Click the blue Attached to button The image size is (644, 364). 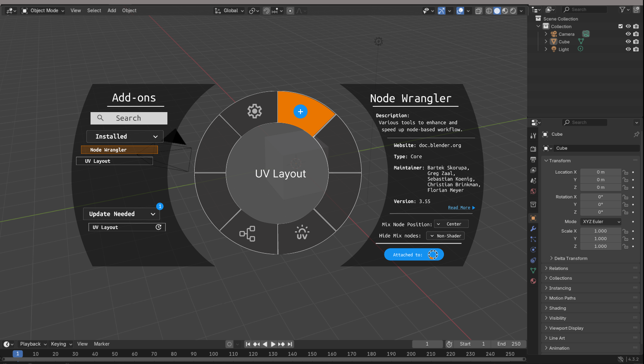coord(414,255)
